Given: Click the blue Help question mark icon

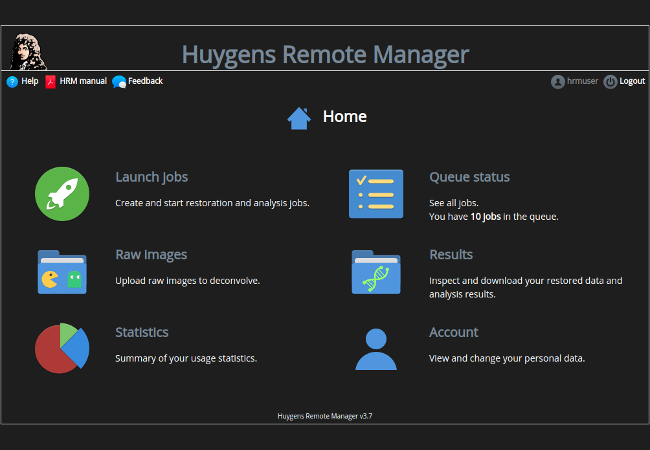Looking at the screenshot, I should point(12,82).
